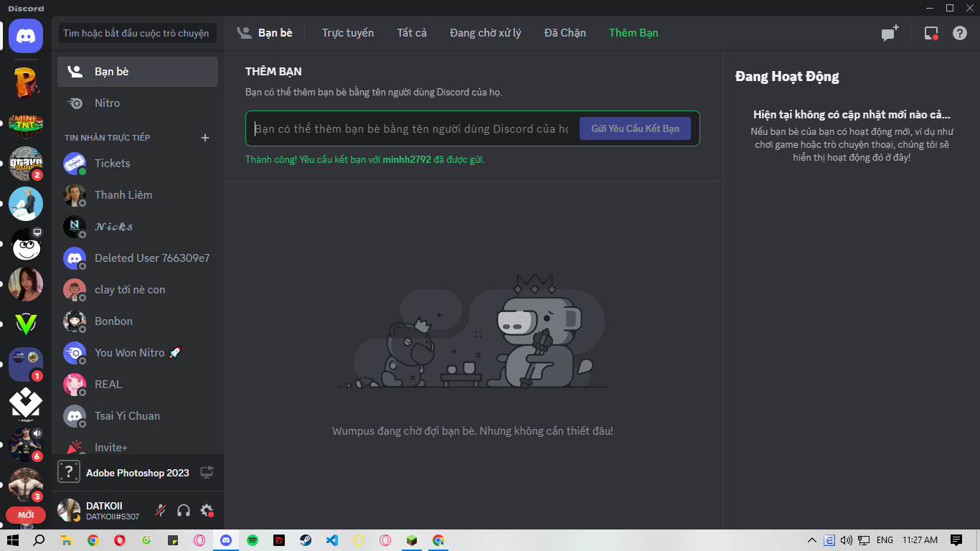980x551 pixels.
Task: Click Gửi Yêu Cầu Kết Bạn button
Action: click(x=635, y=129)
